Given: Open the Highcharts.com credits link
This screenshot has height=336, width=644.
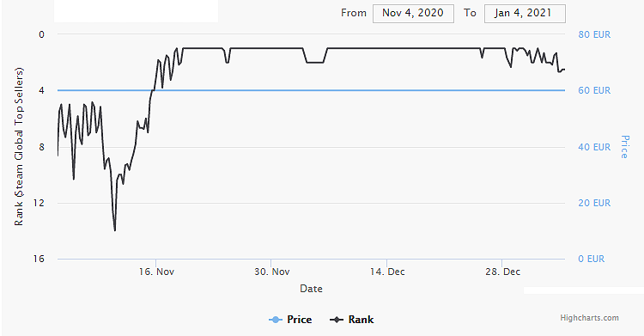Looking at the screenshot, I should point(589,317).
